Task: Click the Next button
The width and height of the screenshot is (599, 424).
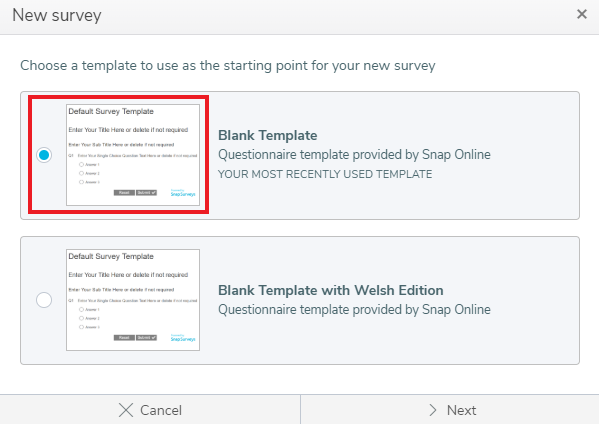Action: pos(450,410)
